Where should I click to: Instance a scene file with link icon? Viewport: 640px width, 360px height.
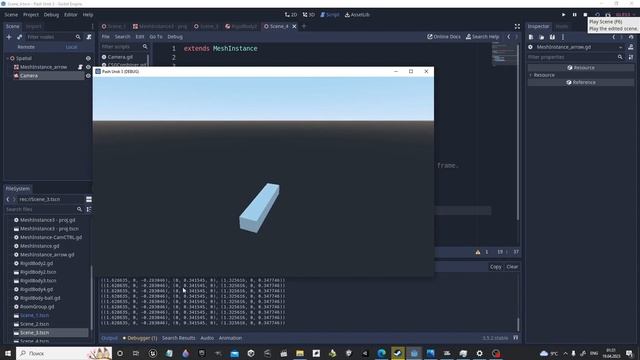[19, 37]
